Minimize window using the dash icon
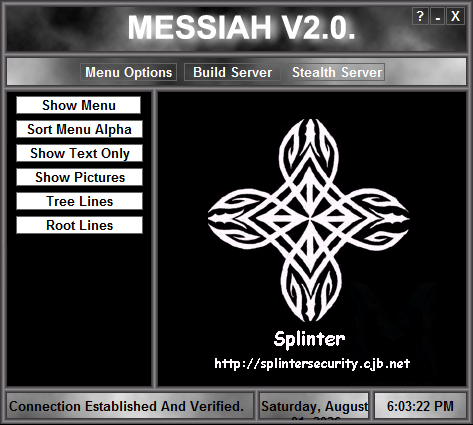The width and height of the screenshot is (473, 425). tap(438, 16)
